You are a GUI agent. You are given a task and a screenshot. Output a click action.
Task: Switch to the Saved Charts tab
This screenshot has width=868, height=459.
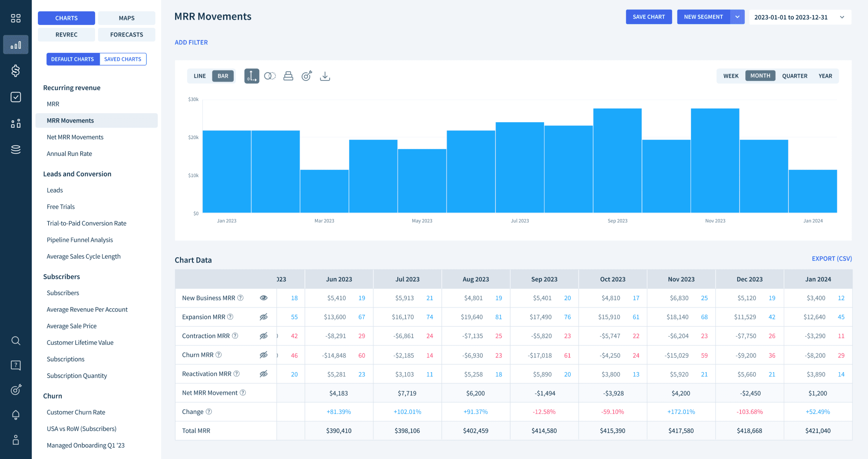(x=123, y=59)
